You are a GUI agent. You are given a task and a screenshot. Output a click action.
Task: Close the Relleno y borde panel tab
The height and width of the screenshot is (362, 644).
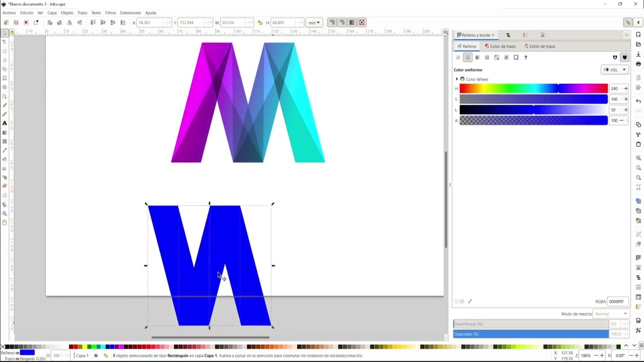(493, 35)
